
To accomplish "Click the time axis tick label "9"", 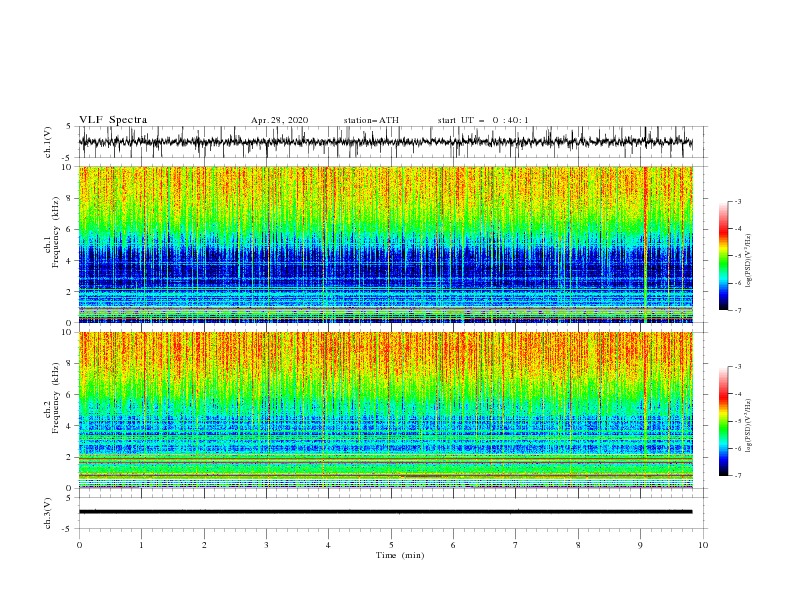I will pos(640,545).
